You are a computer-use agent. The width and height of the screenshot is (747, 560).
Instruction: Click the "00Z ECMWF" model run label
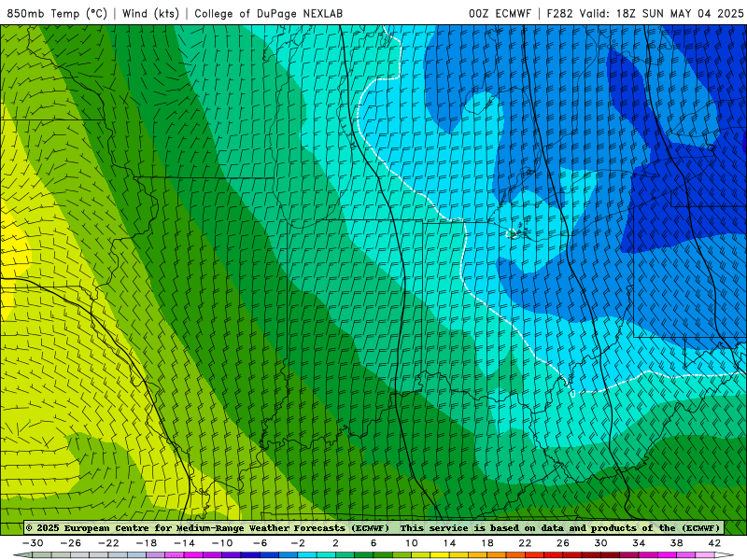pos(500,13)
